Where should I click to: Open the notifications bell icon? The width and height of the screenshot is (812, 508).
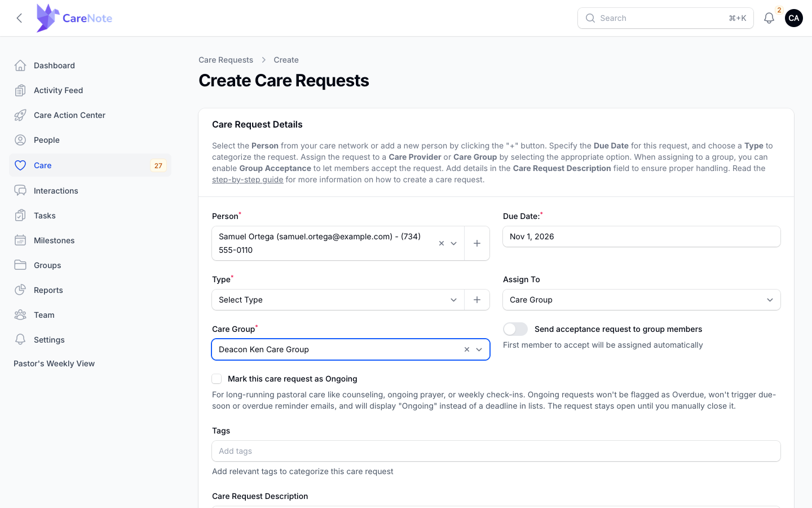(769, 18)
